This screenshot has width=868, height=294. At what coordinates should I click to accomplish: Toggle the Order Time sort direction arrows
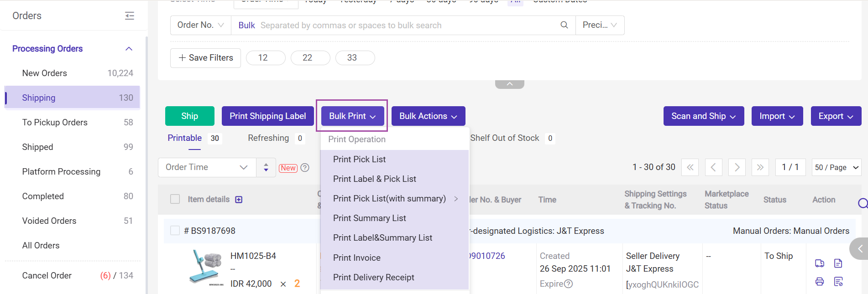point(266,167)
